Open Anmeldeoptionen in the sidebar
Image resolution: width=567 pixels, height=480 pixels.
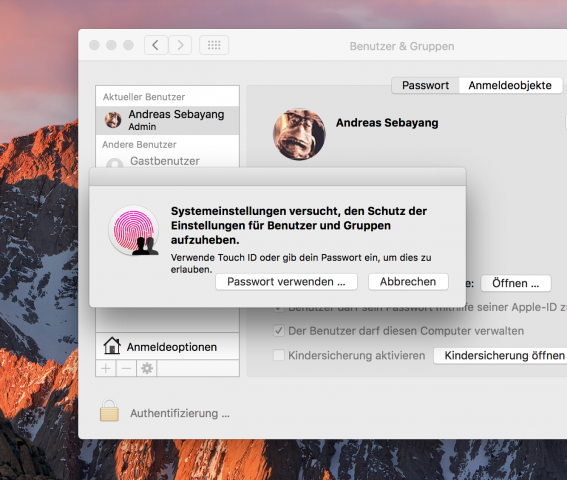167,347
